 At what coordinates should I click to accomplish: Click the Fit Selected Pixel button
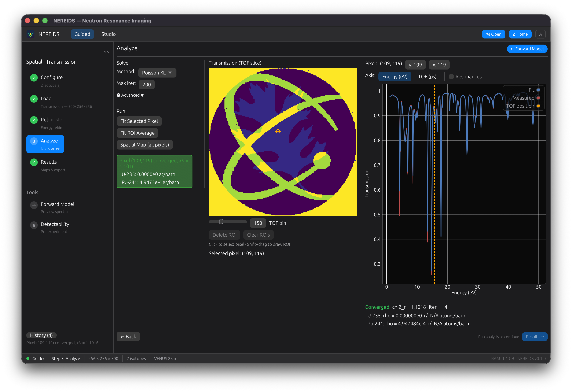pyautogui.click(x=139, y=121)
